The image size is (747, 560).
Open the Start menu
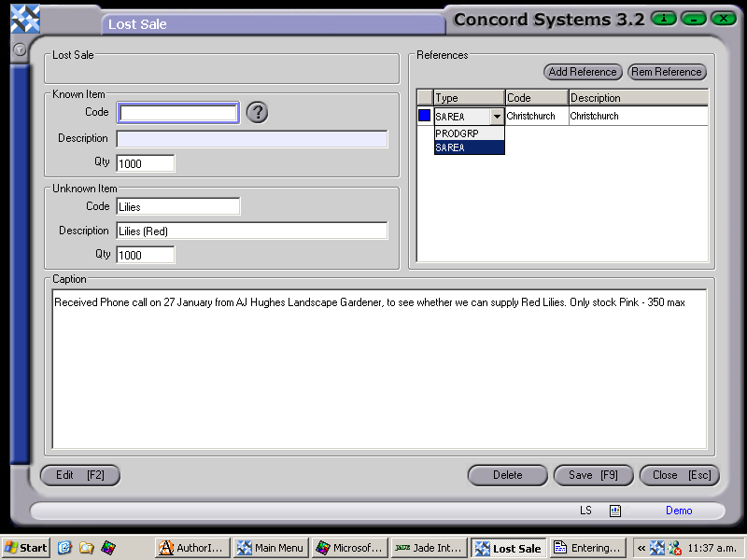[25, 548]
